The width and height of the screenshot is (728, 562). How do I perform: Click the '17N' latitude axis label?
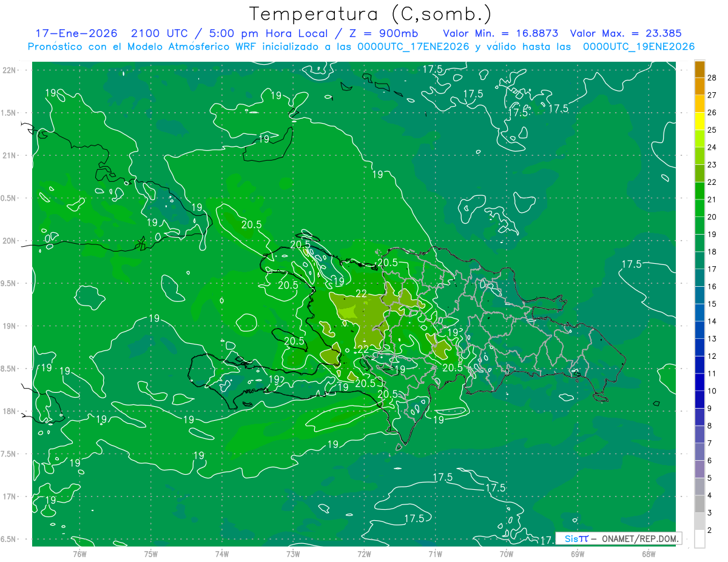(x=10, y=497)
